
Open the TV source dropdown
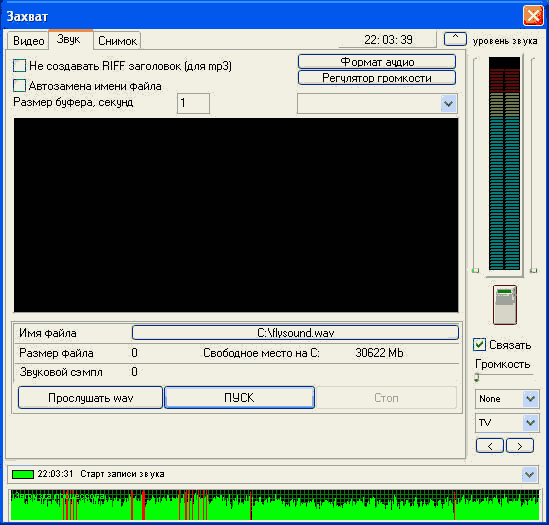[507, 423]
